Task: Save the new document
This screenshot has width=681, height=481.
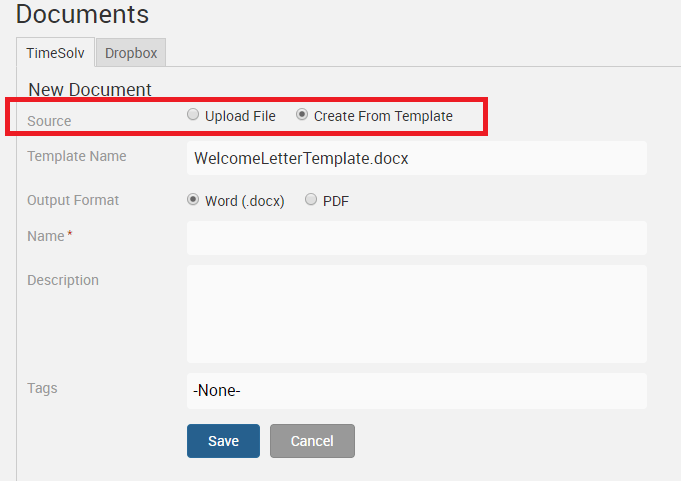Action: tap(223, 441)
